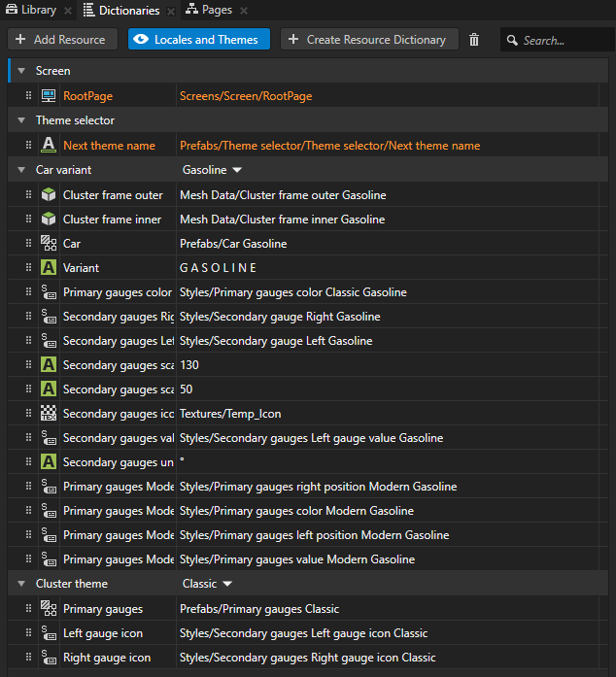
Task: Click the Primary gauges prefab icon under Cluster theme
Action: 49,609
